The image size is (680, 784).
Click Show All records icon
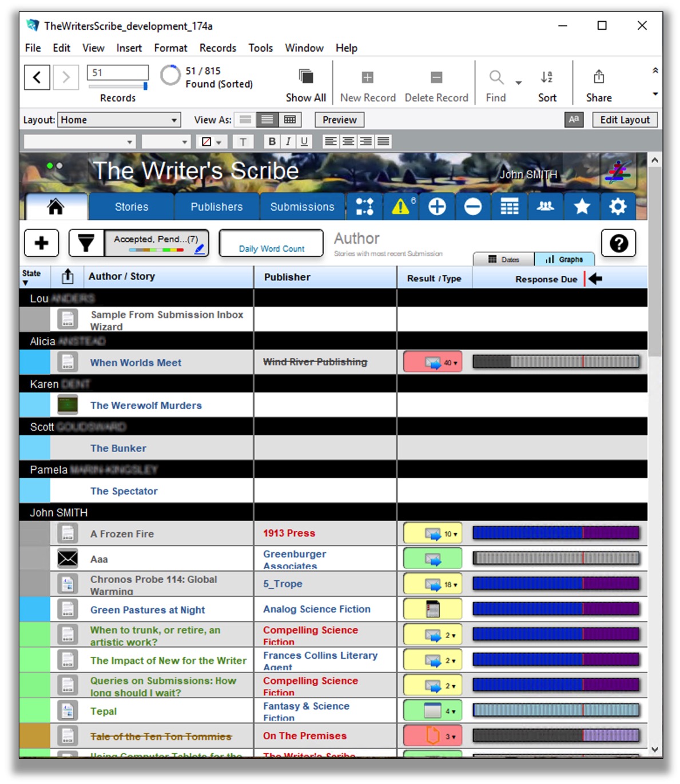pos(306,77)
